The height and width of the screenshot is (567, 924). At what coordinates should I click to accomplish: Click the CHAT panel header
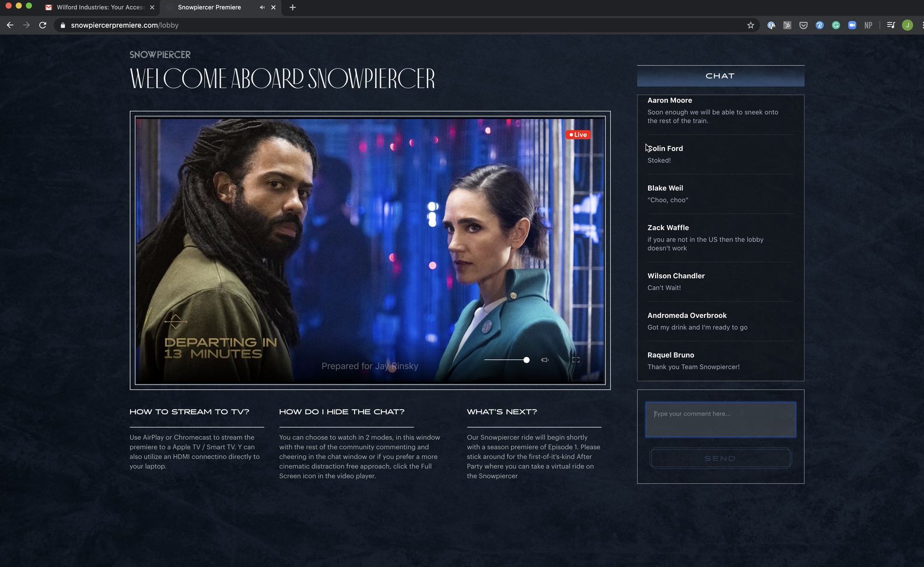tap(720, 76)
